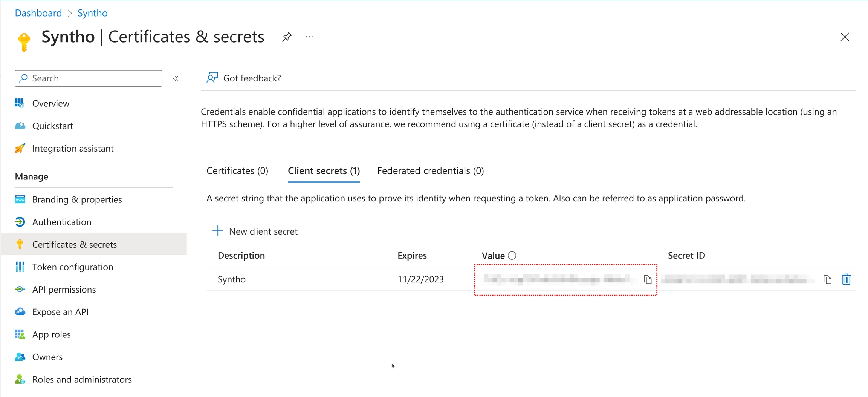Image resolution: width=868 pixels, height=397 pixels.
Task: Select the Client secrets (1) tab
Action: pyautogui.click(x=324, y=171)
